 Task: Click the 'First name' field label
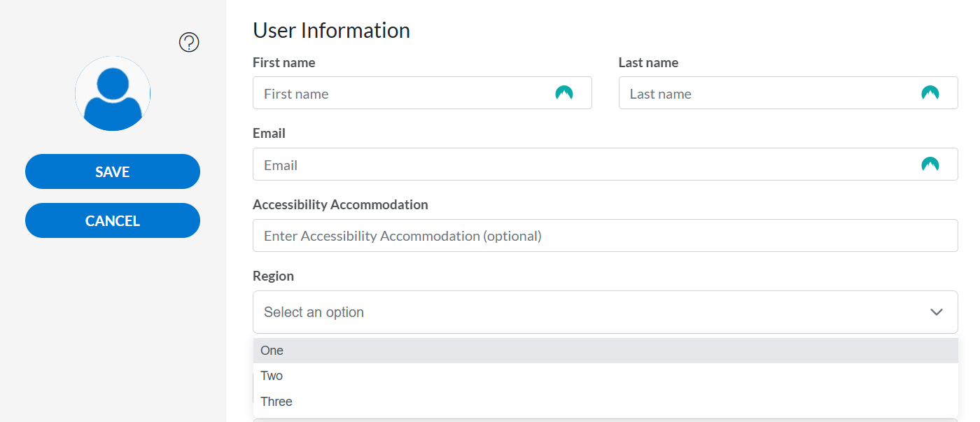(x=283, y=62)
